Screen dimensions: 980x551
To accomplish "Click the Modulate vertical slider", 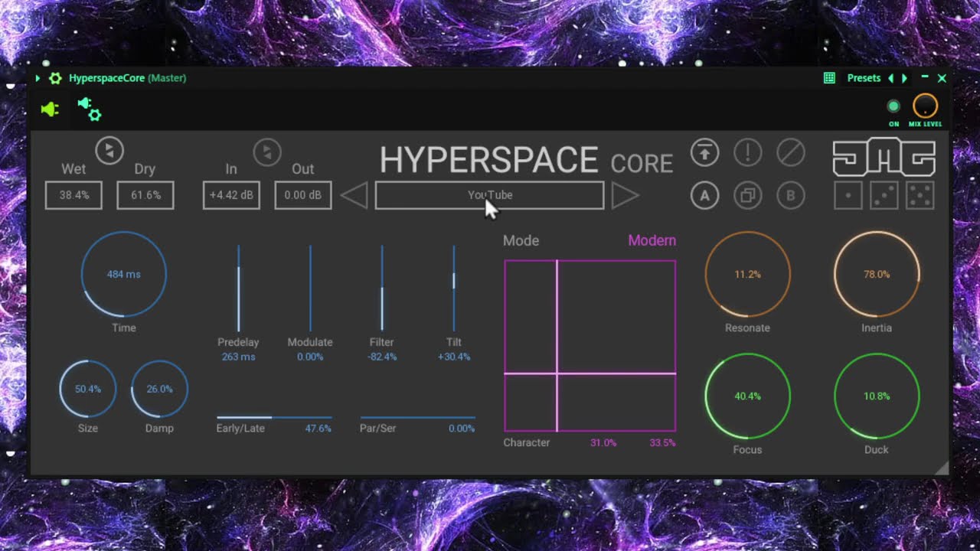I will click(x=310, y=288).
